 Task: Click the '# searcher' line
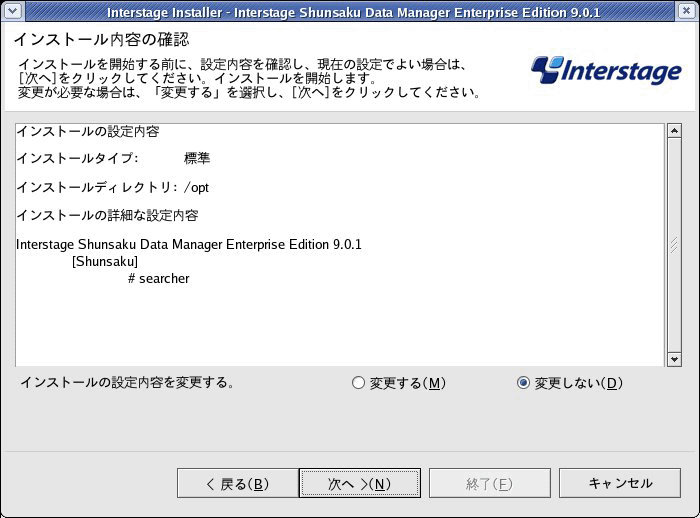158,279
